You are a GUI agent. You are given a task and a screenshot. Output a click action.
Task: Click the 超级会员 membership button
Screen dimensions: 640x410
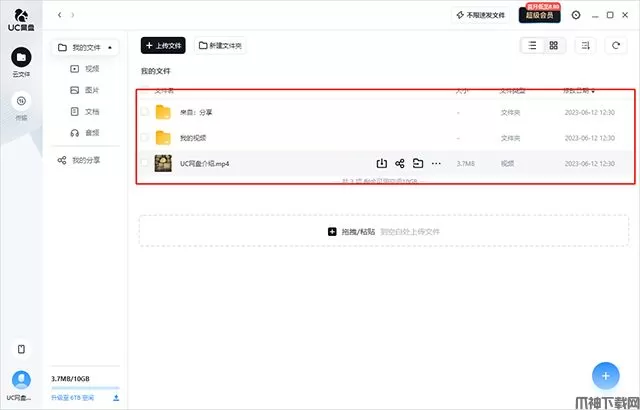pyautogui.click(x=540, y=15)
